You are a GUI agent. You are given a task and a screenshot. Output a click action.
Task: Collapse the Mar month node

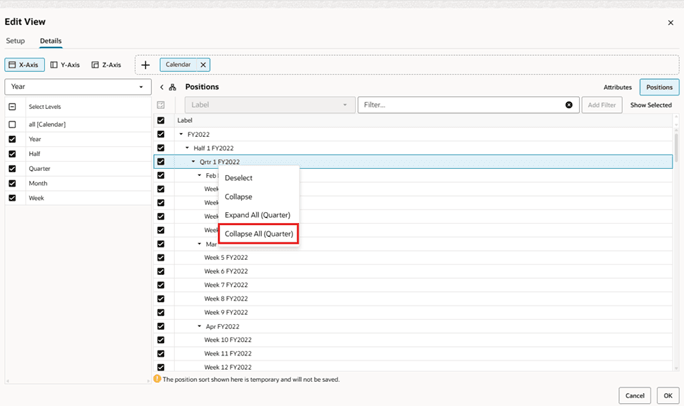point(200,244)
